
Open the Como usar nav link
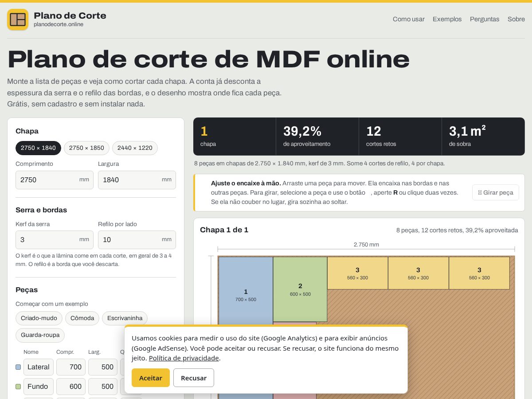(408, 19)
